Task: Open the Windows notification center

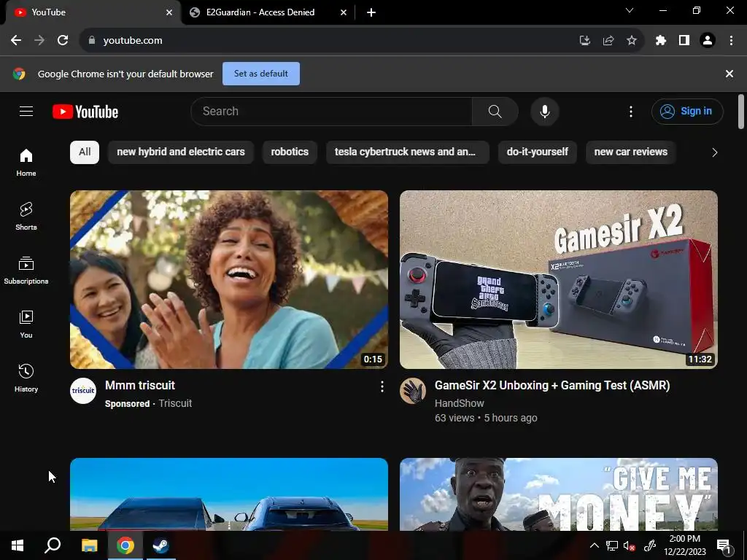Action: (724, 545)
